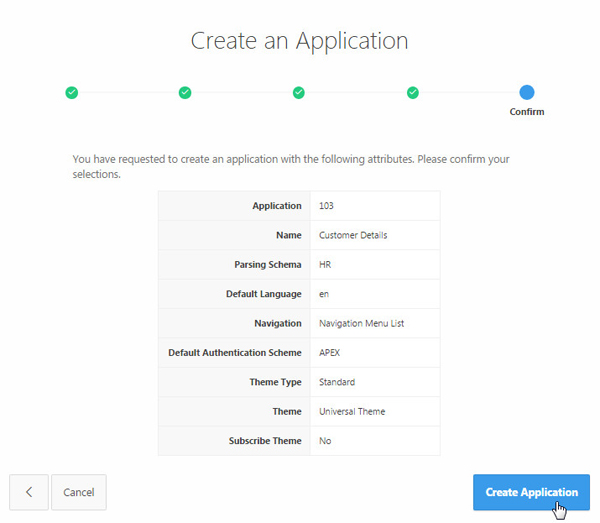Cancel the application creation wizard
The image size is (600, 523).
click(x=79, y=492)
